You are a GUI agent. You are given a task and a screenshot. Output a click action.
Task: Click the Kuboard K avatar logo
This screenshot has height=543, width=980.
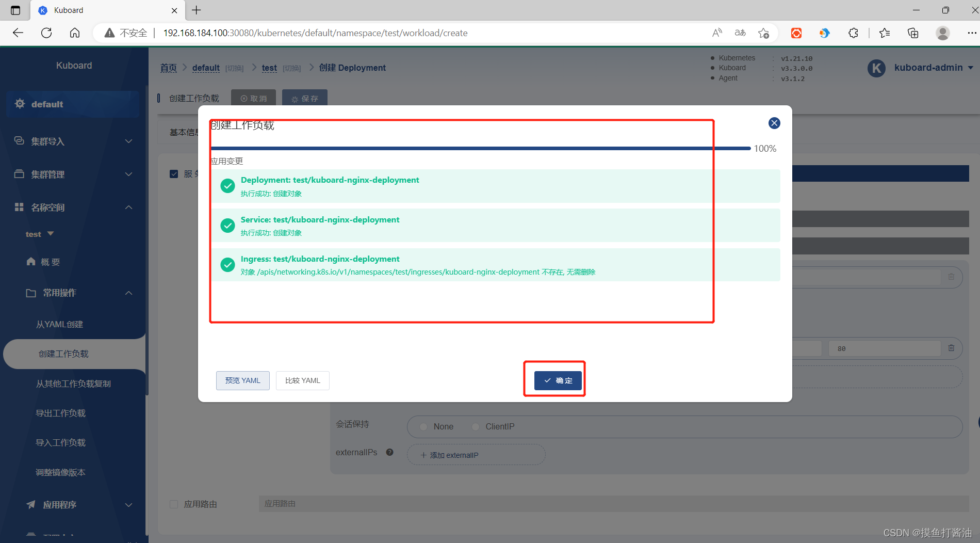coord(876,68)
